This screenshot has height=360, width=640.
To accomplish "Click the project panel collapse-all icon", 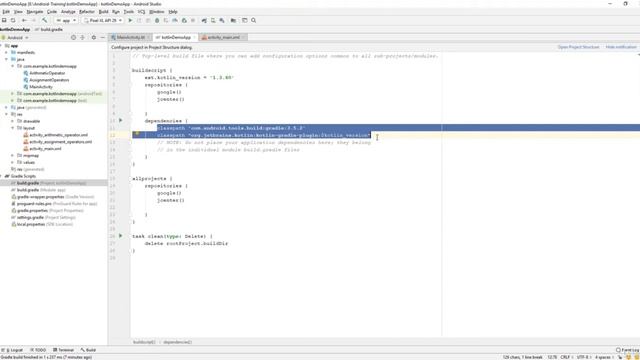I will (x=83, y=38).
